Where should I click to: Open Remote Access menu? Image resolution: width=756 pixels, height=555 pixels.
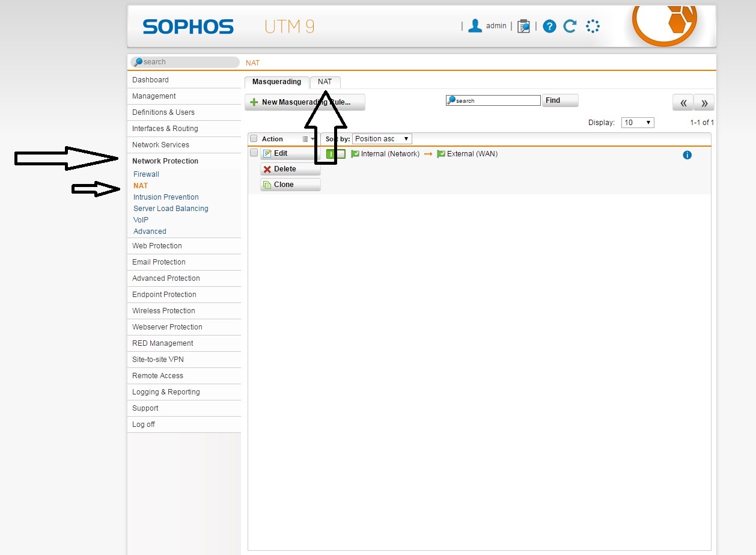point(184,376)
